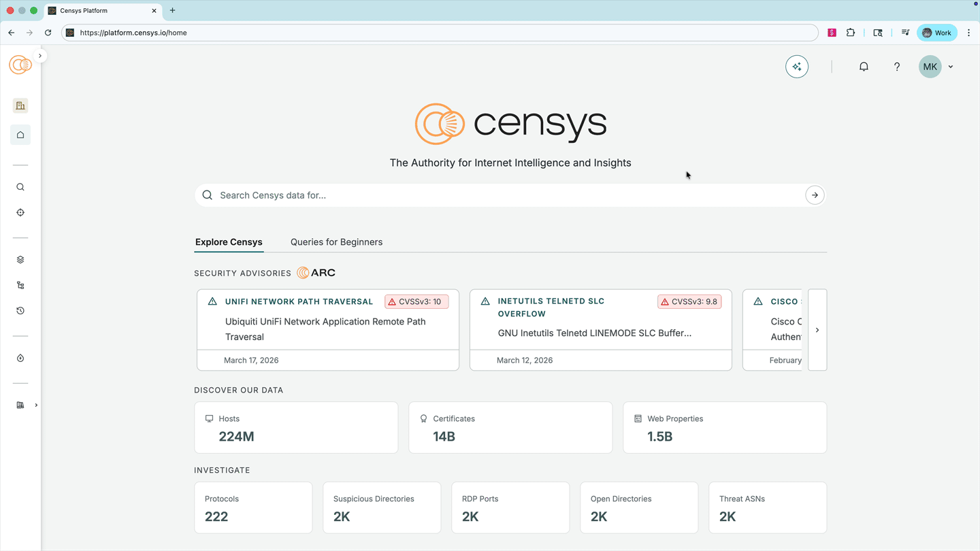Open notifications bell
The height and width of the screenshot is (551, 980).
click(x=864, y=67)
